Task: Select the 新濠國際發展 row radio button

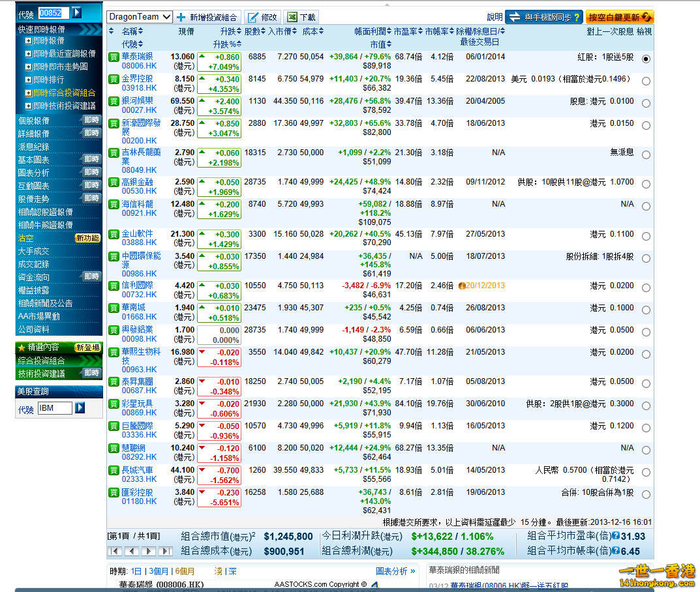Action: pos(646,125)
